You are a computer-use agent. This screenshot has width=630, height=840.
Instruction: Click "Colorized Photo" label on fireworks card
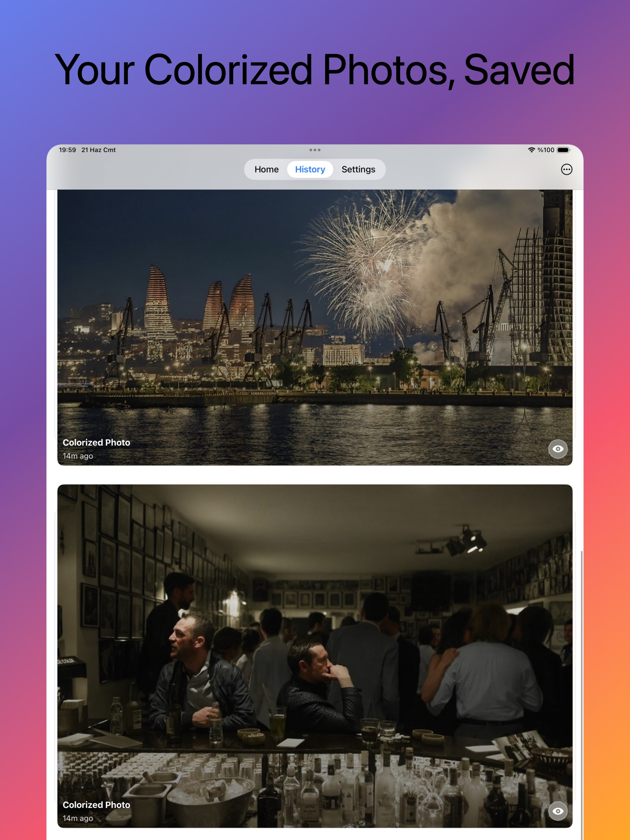point(96,443)
